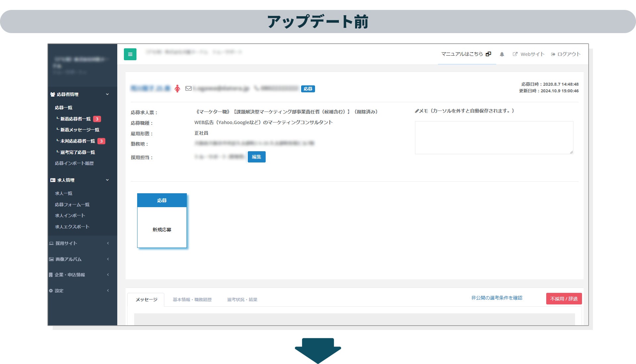Viewport: 636px width, 364px height.
Task: Click the ログアウト logout link
Action: tap(566, 54)
